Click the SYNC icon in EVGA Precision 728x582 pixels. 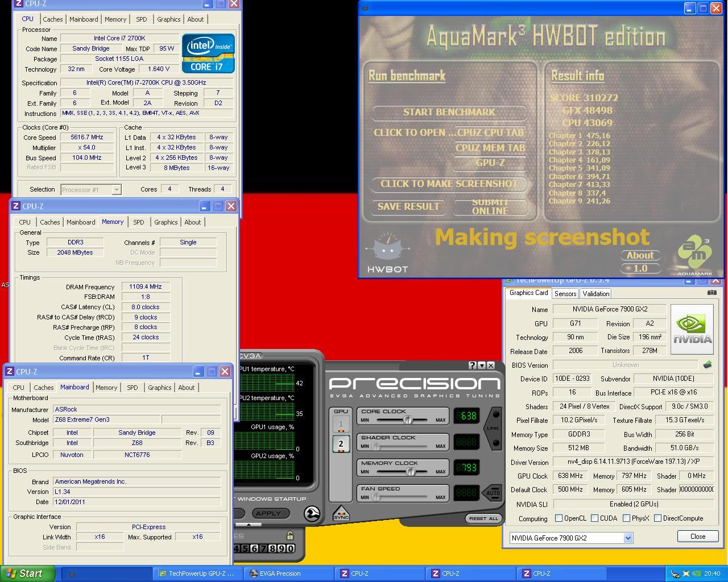click(341, 513)
